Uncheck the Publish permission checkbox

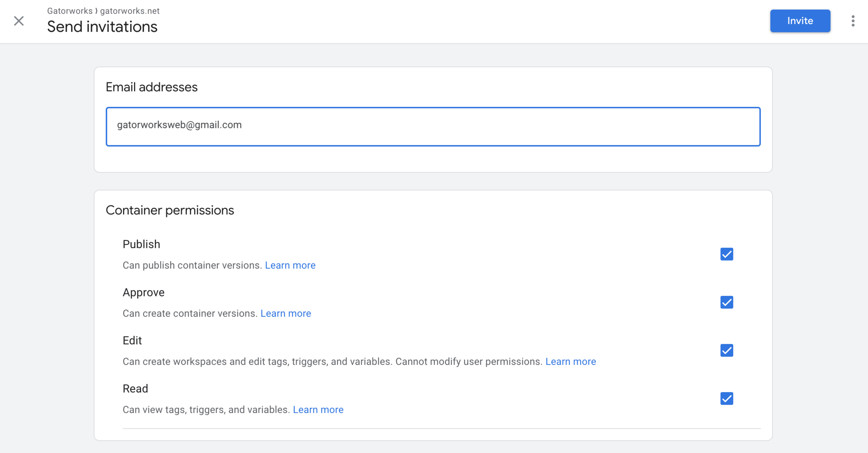(x=726, y=254)
